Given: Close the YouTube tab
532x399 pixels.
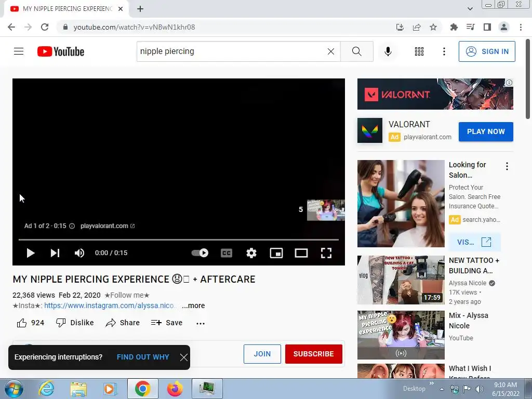Looking at the screenshot, I should click(x=121, y=9).
